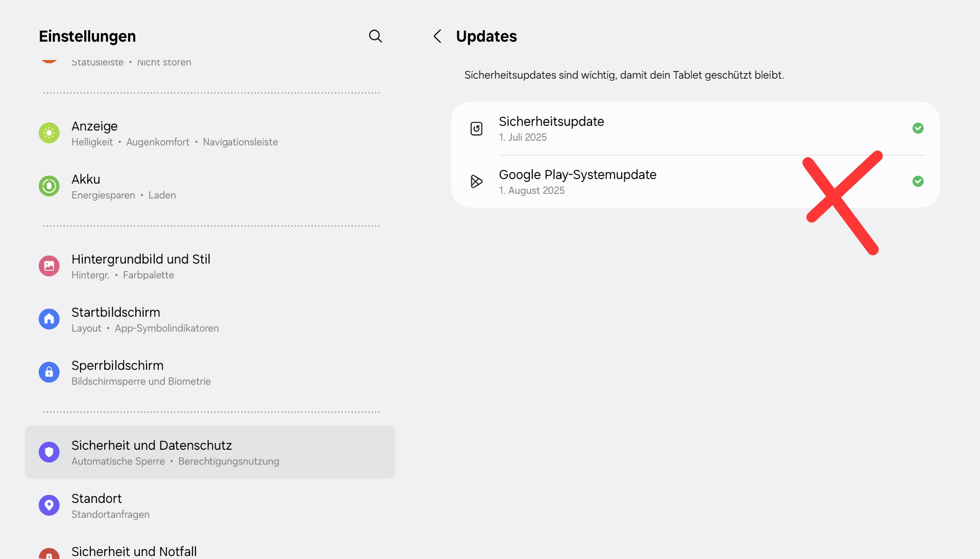Click the green Anzeige brightness icon

[49, 133]
